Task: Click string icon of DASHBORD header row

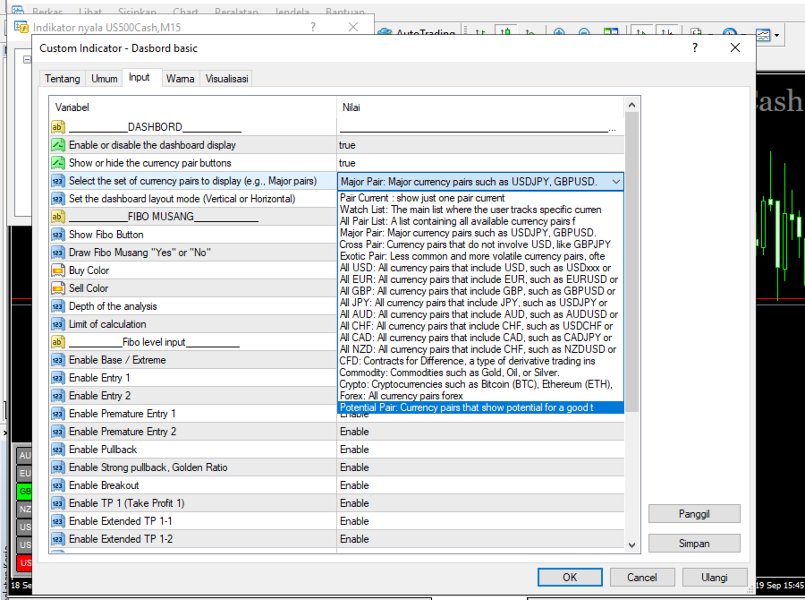Action: click(58, 127)
